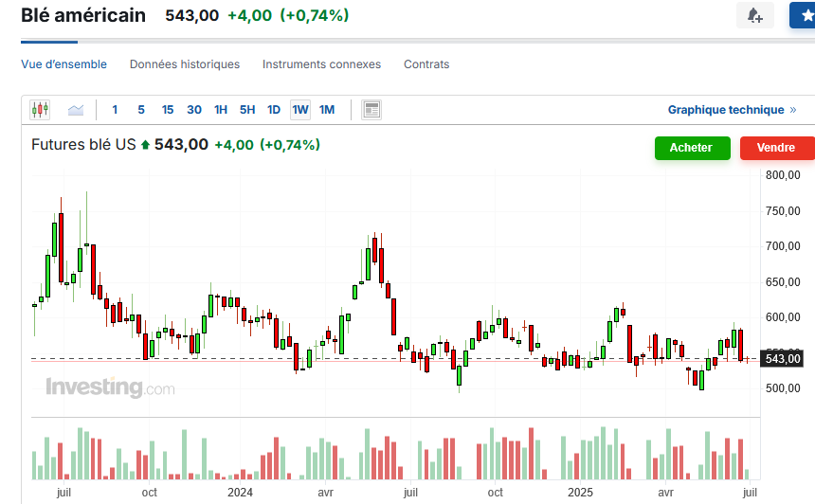
Task: Select the 1W timeframe toggle
Action: click(x=300, y=110)
